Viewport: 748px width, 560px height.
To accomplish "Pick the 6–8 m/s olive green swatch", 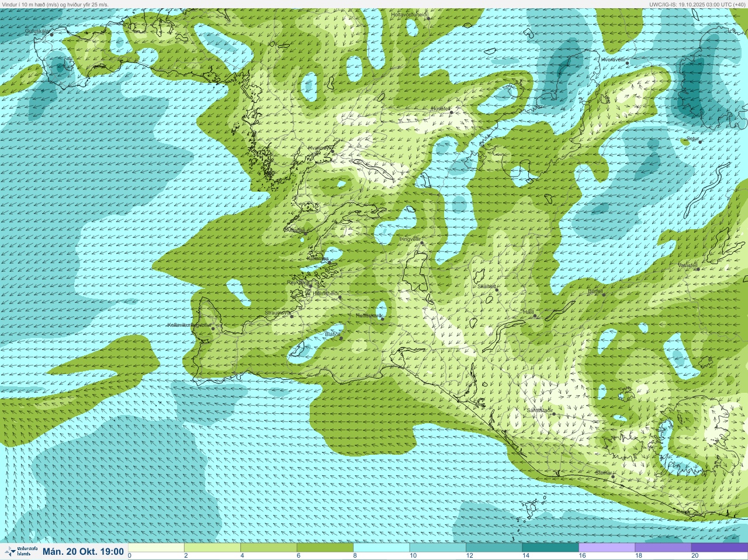I will pyautogui.click(x=325, y=548).
